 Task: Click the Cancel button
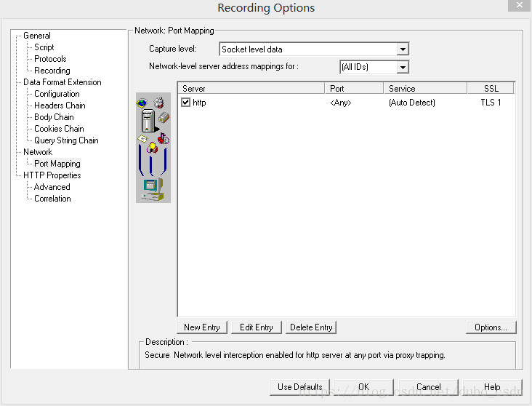[x=428, y=387]
